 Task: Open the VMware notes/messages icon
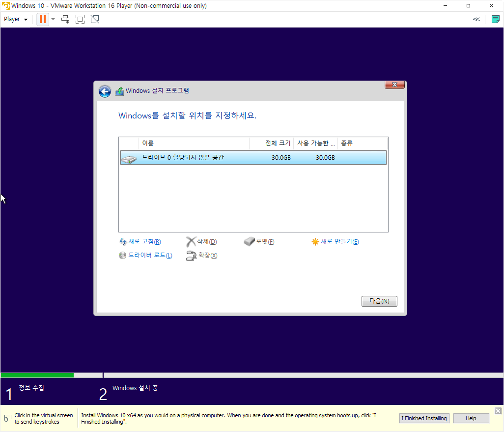click(495, 19)
